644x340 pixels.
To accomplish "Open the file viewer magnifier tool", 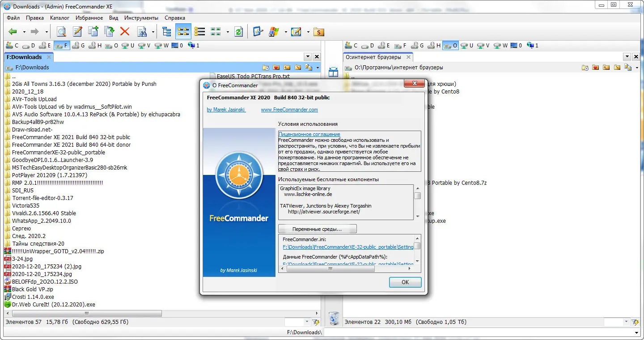I will pos(61,32).
